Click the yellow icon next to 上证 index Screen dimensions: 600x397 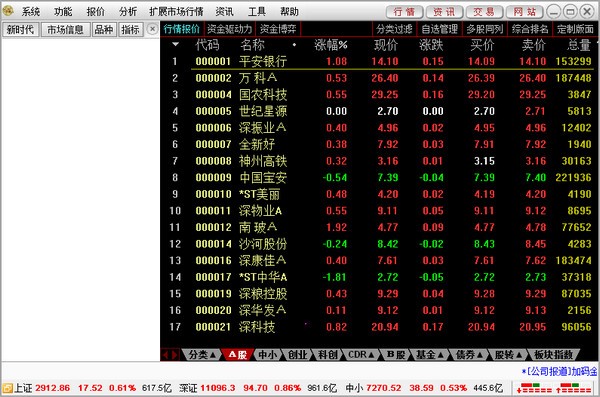(7, 388)
